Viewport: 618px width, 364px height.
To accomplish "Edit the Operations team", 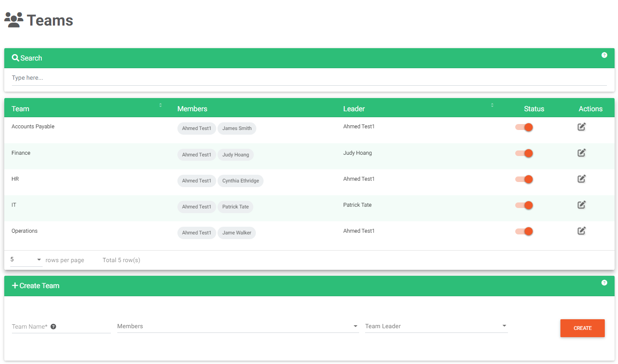I will tap(581, 231).
